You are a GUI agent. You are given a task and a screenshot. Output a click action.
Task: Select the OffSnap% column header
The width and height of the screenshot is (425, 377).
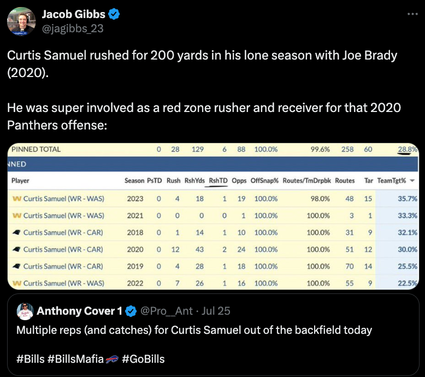(x=264, y=181)
